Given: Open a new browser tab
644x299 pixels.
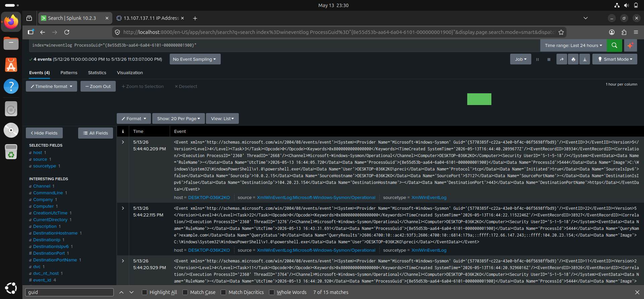Looking at the screenshot, I should click(195, 18).
